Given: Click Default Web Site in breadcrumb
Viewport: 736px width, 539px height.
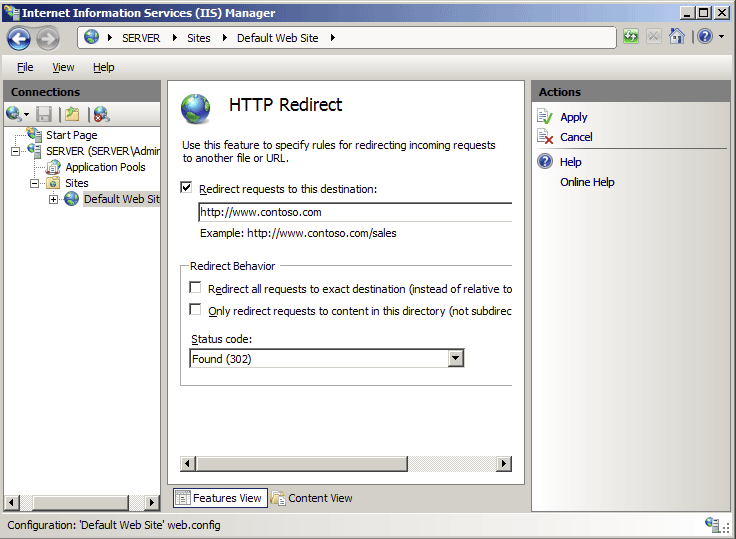Looking at the screenshot, I should [x=277, y=38].
